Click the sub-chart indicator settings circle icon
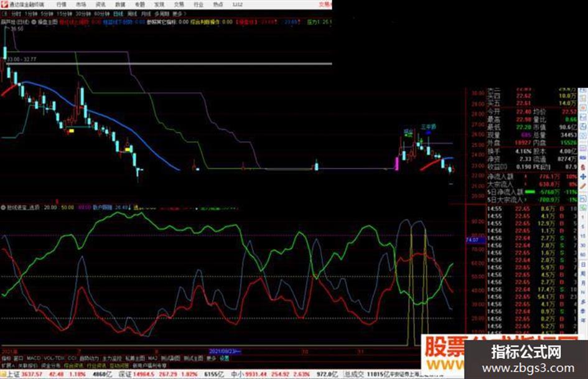This screenshot has height=379, width=588. [x=3, y=207]
